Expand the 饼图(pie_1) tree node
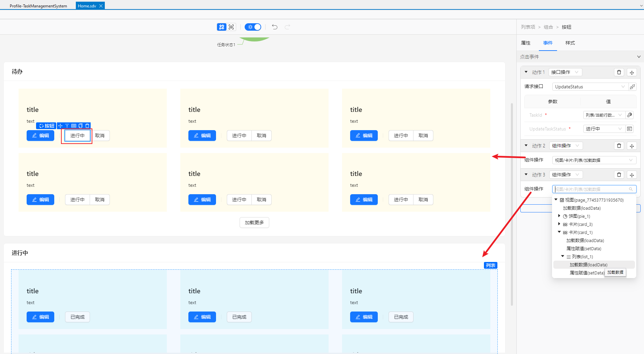The width and height of the screenshot is (644, 354). pos(559,216)
